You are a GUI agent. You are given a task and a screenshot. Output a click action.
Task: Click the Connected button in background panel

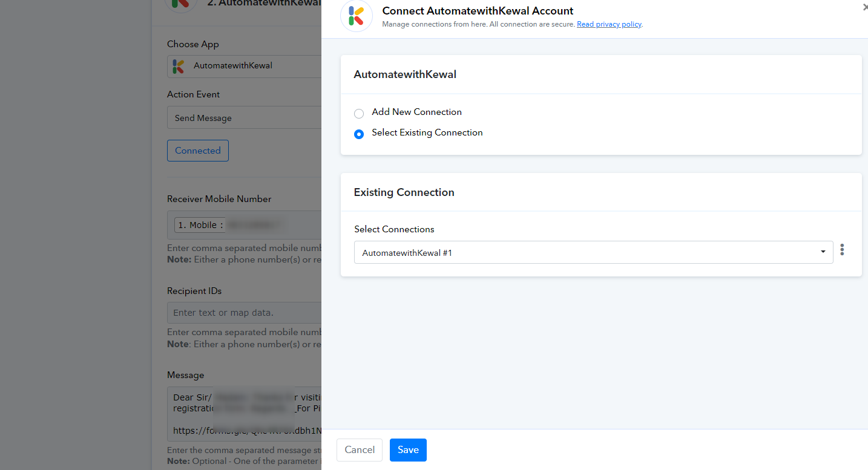pos(198,151)
